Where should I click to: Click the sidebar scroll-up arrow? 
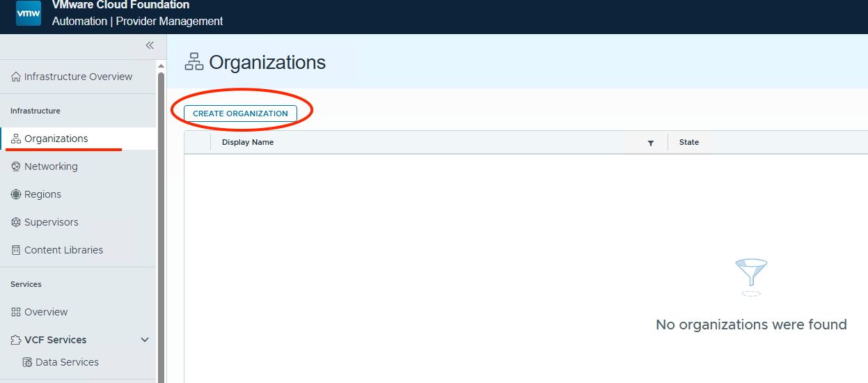point(161,65)
